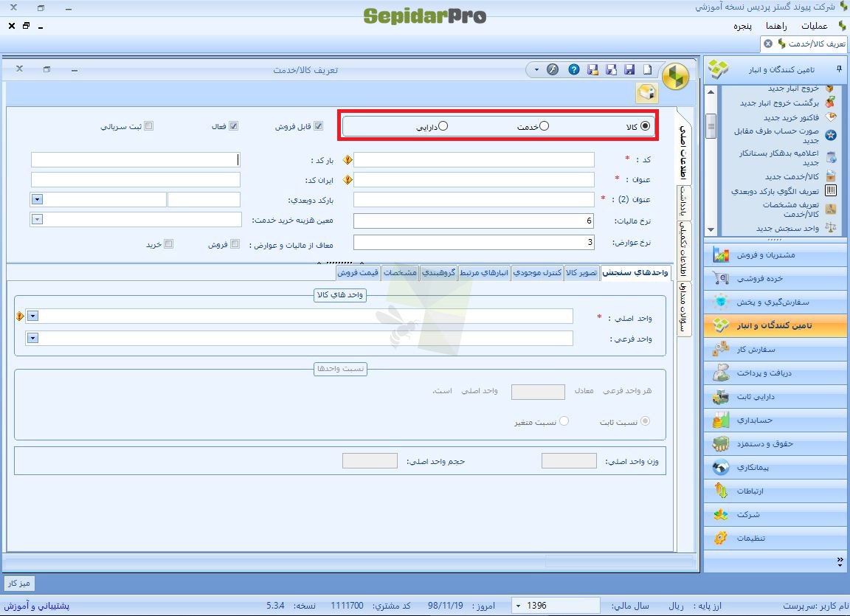Click the Save and Close floppy icon
Viewport: 850px width, 616px height.
[x=593, y=69]
